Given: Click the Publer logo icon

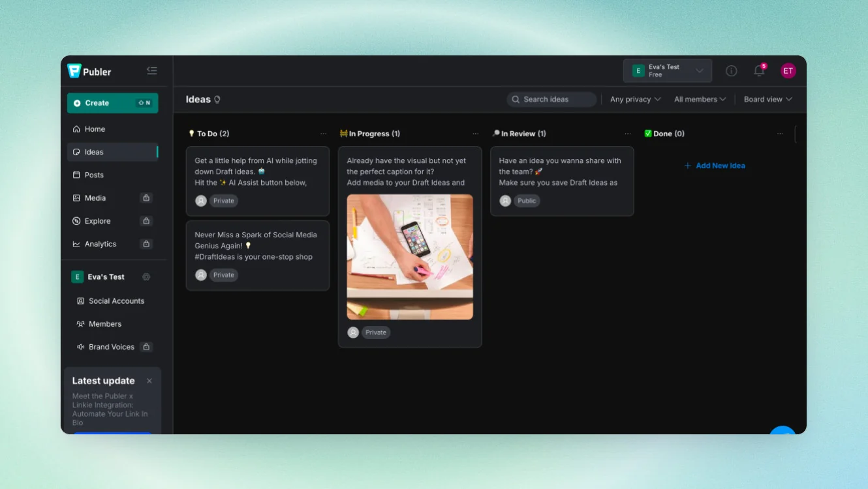Looking at the screenshot, I should click(x=74, y=71).
